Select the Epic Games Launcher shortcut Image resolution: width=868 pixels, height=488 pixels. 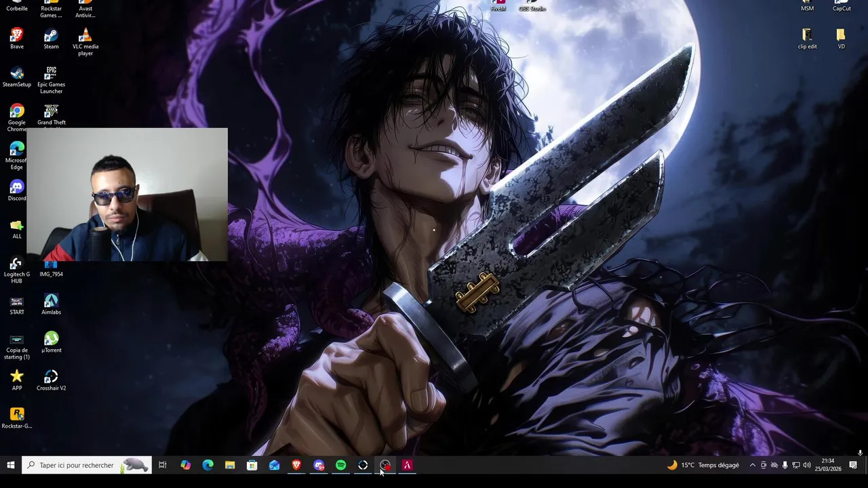tap(51, 80)
